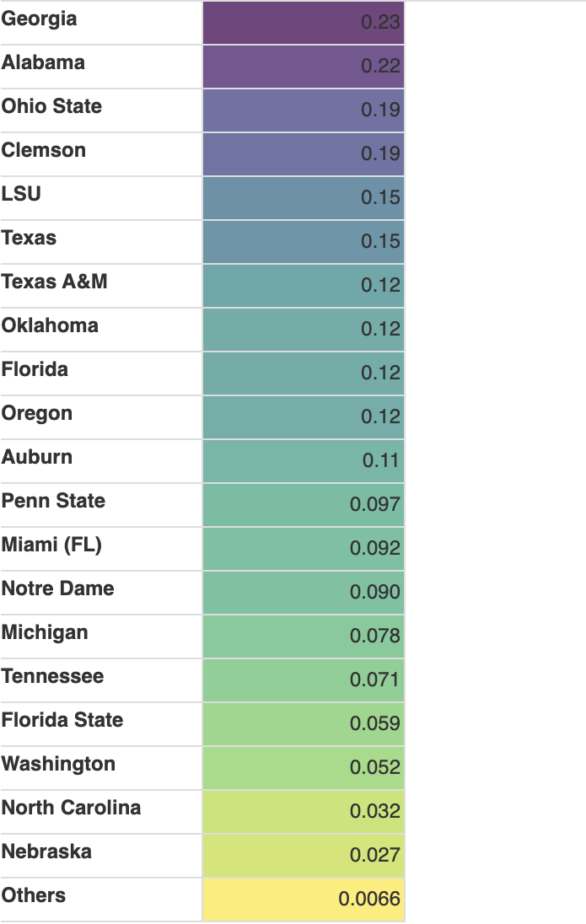586x924 pixels.
Task: Select the Oregon team name
Action: point(37,414)
